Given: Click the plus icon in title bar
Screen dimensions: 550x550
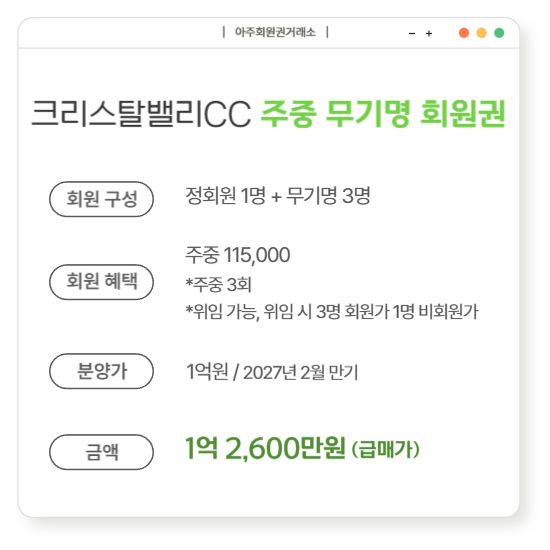Looking at the screenshot, I should coord(429,33).
